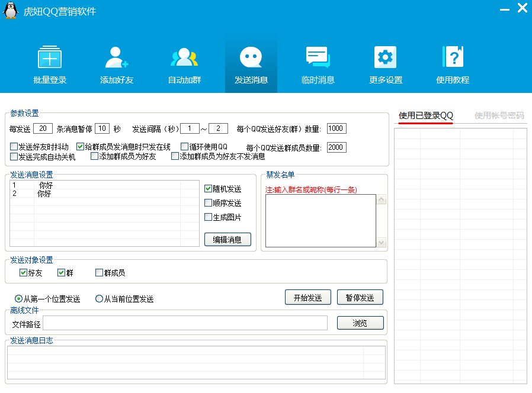Click the logged-in QQ account list
This screenshot has width=532, height=393.
[460, 256]
